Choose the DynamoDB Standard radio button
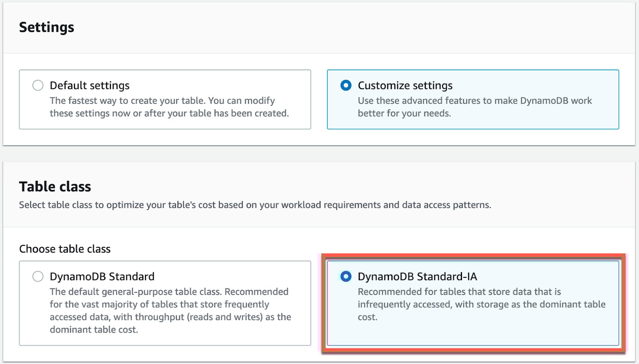 pyautogui.click(x=38, y=277)
